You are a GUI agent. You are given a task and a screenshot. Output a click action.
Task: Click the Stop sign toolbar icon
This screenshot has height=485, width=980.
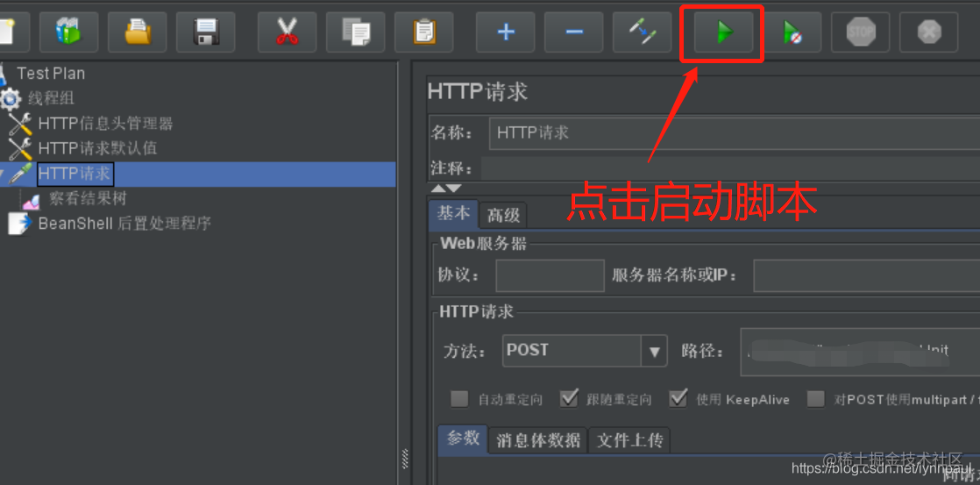point(860,32)
